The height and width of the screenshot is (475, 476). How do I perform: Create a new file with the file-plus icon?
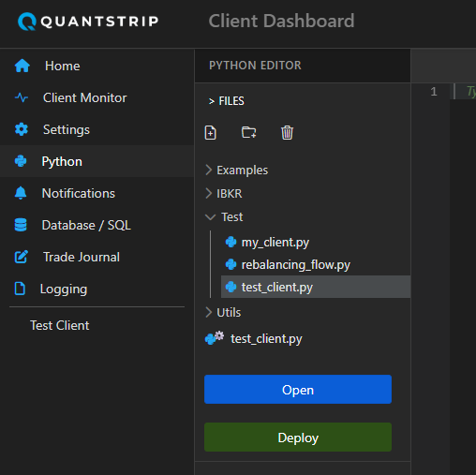[211, 132]
